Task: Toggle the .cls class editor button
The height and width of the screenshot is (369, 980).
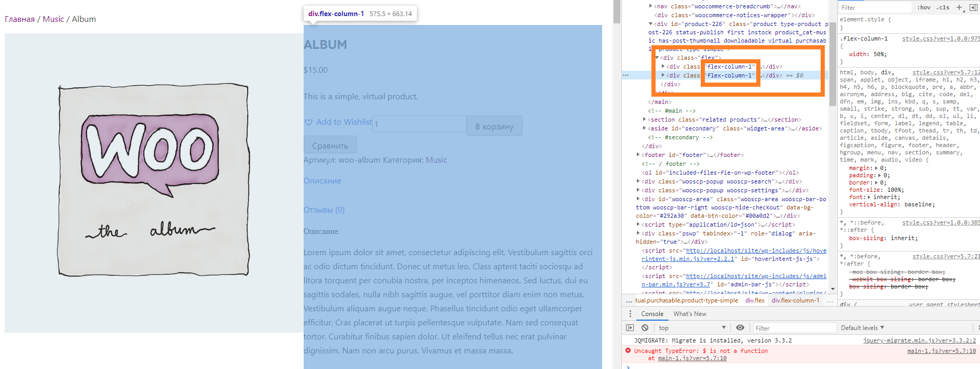Action: [x=943, y=7]
